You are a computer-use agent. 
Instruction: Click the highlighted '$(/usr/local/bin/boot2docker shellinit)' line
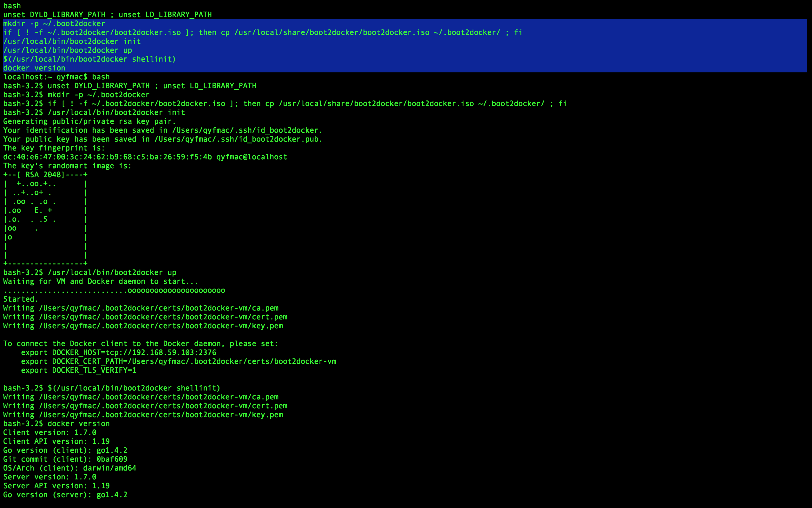pos(89,59)
